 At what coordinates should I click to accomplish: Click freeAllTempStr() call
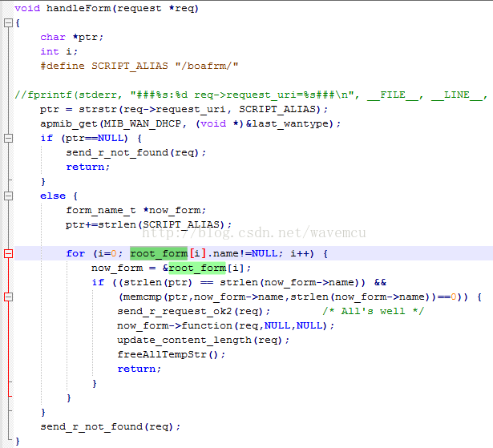pyautogui.click(x=168, y=354)
